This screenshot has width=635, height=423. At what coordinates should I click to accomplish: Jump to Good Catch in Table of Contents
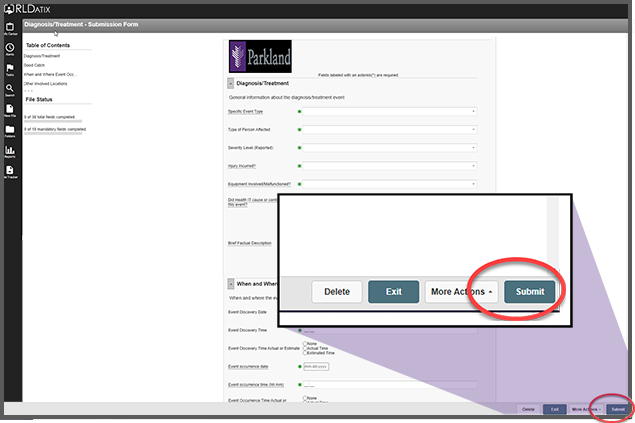click(34, 65)
